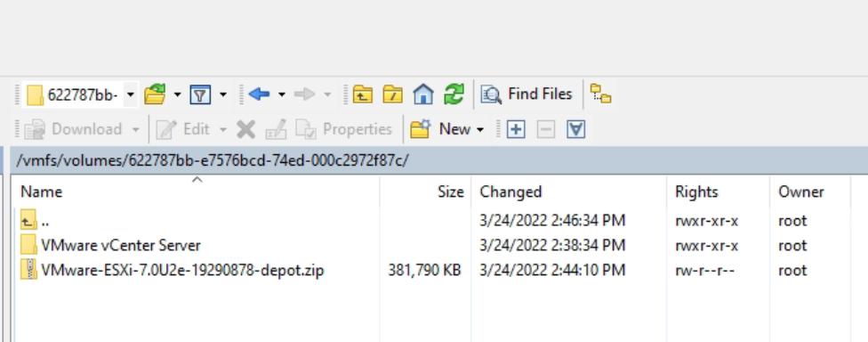Click the depot.zip archive file icon
868x342 pixels.
point(28,269)
